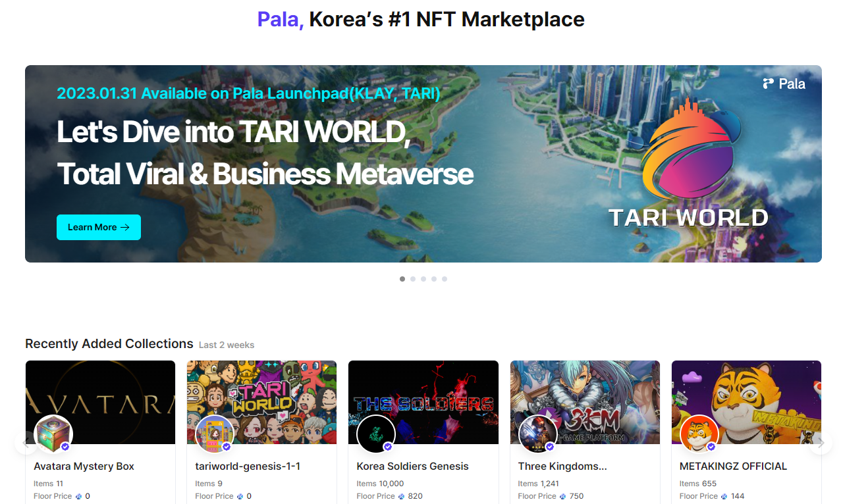This screenshot has width=841, height=504.
Task: Open the Three Kingdoms... collection title
Action: [x=562, y=466]
